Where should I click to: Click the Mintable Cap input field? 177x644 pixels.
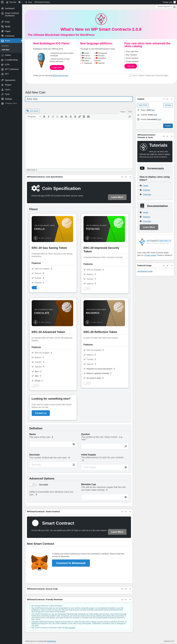click(x=105, y=497)
